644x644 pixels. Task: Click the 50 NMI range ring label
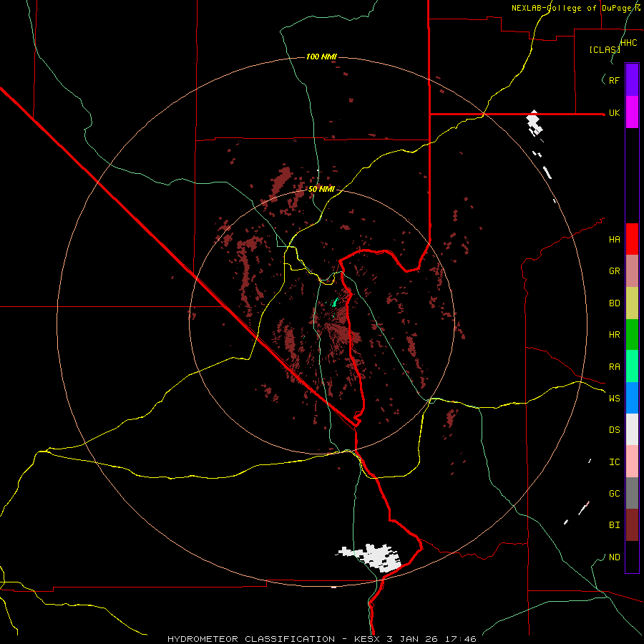(321, 190)
